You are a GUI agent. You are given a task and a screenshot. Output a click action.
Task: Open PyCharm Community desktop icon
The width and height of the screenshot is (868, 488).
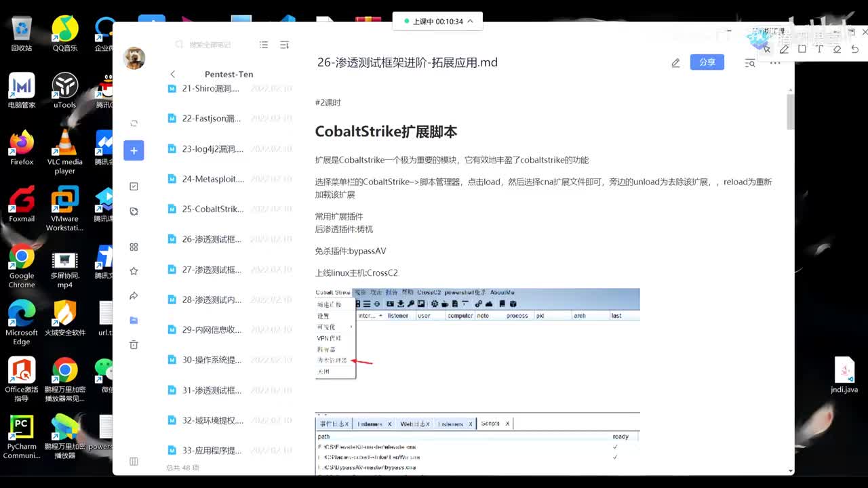tap(22, 437)
